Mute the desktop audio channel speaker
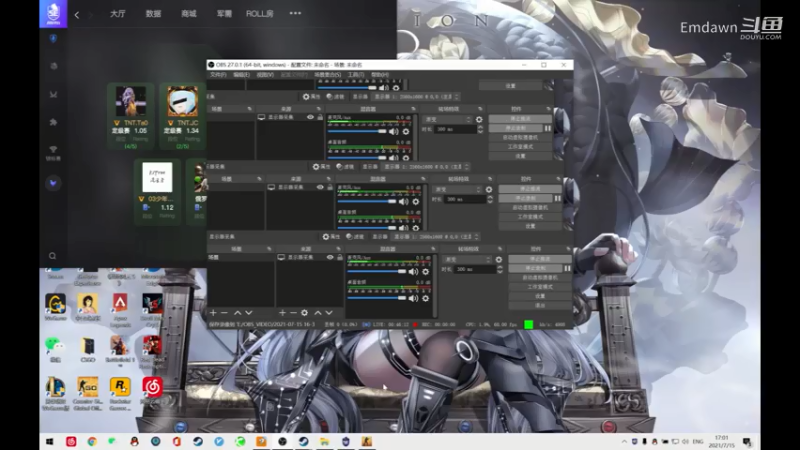This screenshot has height=450, width=800. [413, 298]
